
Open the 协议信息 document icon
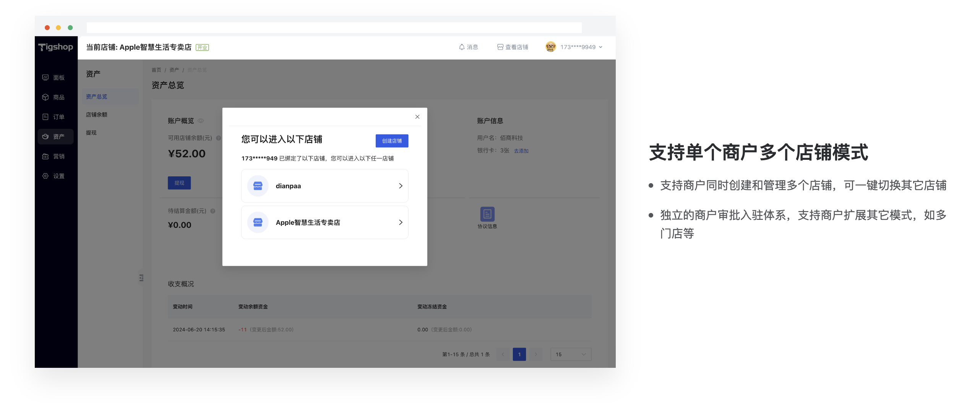click(487, 214)
